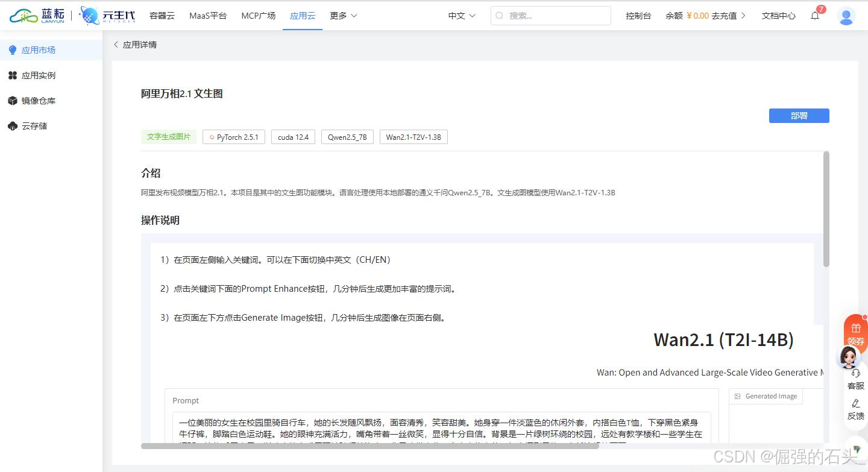Screen dimensions: 868x472
Task: Click the Lanyun logo
Action: [36, 16]
